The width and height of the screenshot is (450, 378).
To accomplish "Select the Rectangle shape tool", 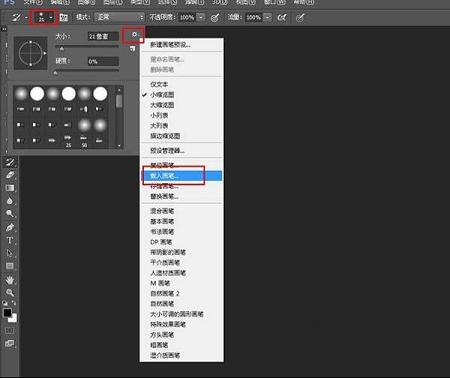I will point(10,266).
